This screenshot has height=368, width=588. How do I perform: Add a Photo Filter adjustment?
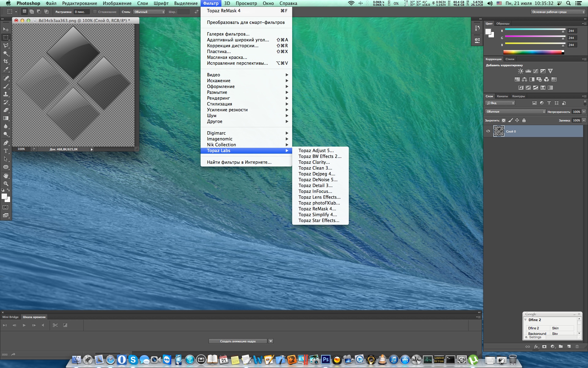[x=539, y=79]
